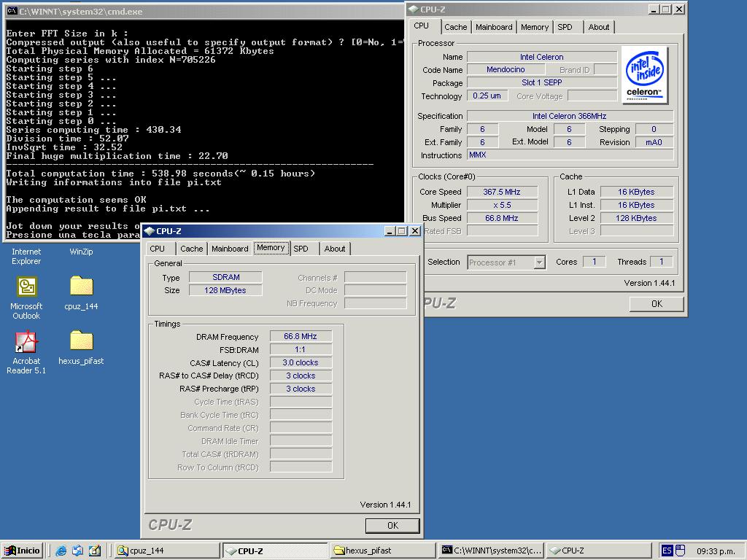This screenshot has height=560, width=747.
Task: Click the cmd.exe title bar icon
Action: [x=12, y=12]
